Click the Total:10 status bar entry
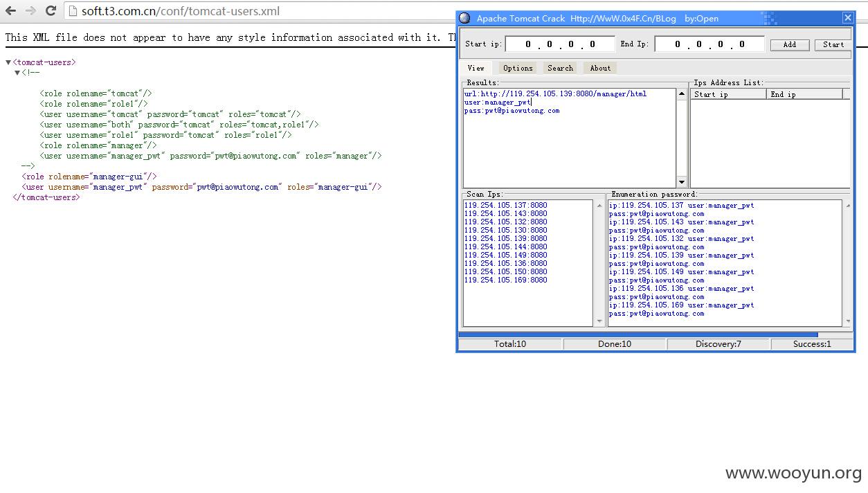868x493 pixels. click(510, 344)
